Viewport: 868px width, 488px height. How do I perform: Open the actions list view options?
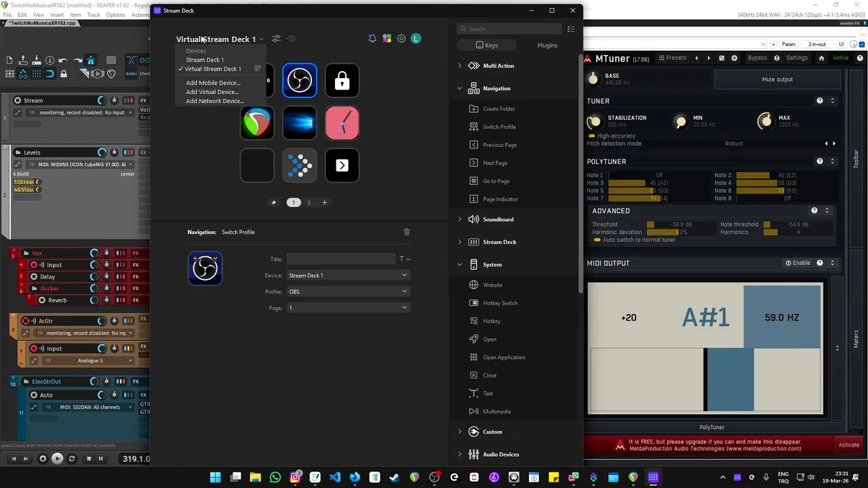pyautogui.click(x=571, y=29)
